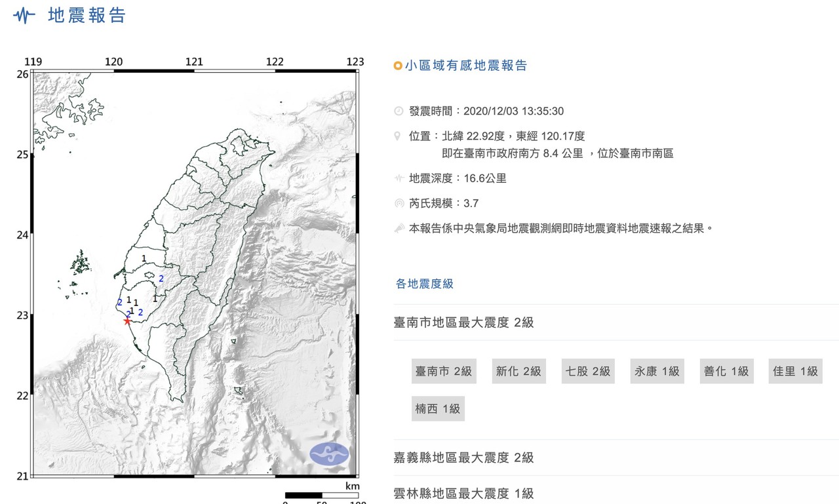
Task: Click the magnitude icon beside 芮氏規模
Action: 399,203
